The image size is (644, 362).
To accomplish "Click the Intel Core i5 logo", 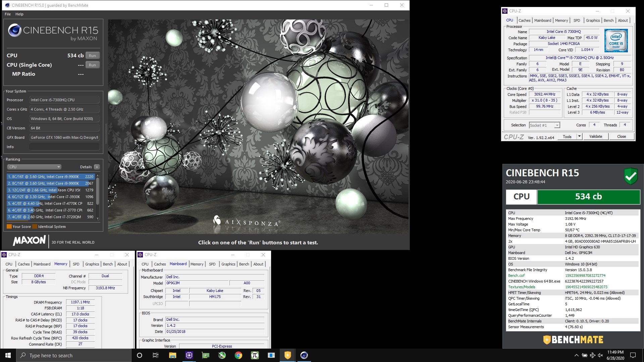I will 616,41.
